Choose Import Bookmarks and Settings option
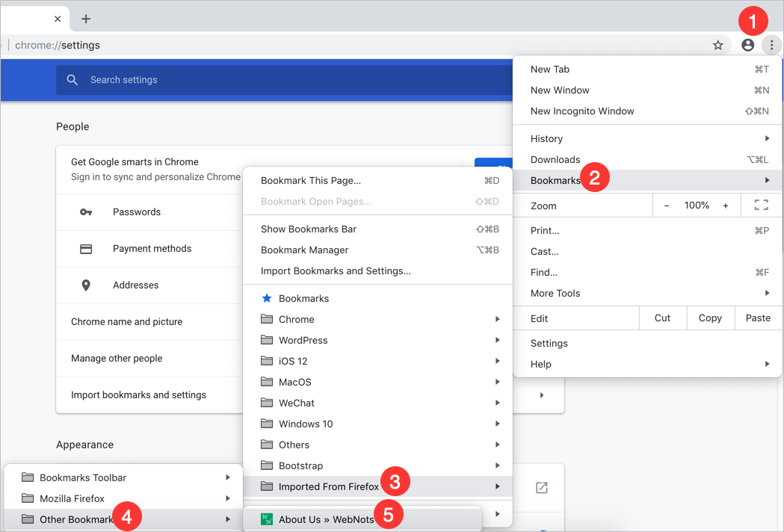 tap(336, 271)
